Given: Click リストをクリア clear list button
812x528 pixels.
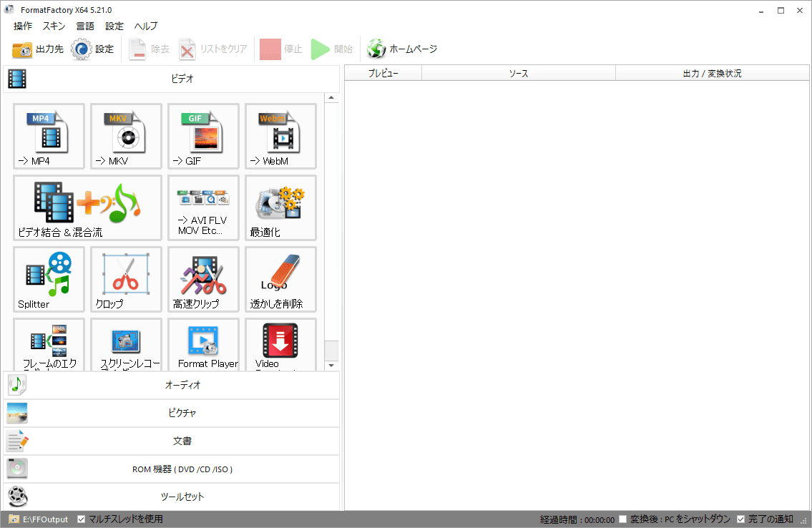Looking at the screenshot, I should 213,49.
